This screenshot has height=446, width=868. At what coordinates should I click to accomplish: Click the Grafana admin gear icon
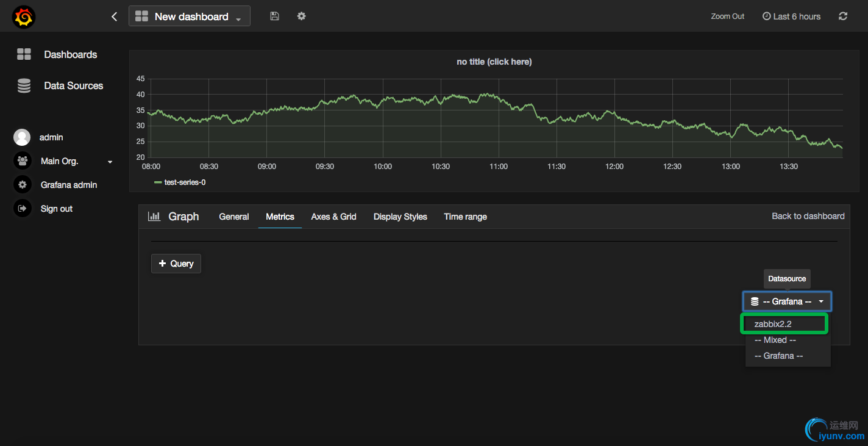click(x=22, y=185)
